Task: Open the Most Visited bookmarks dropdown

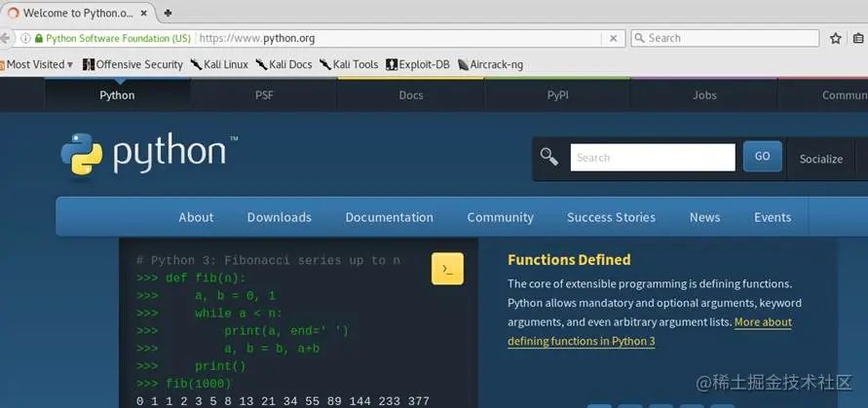Action: tap(37, 64)
